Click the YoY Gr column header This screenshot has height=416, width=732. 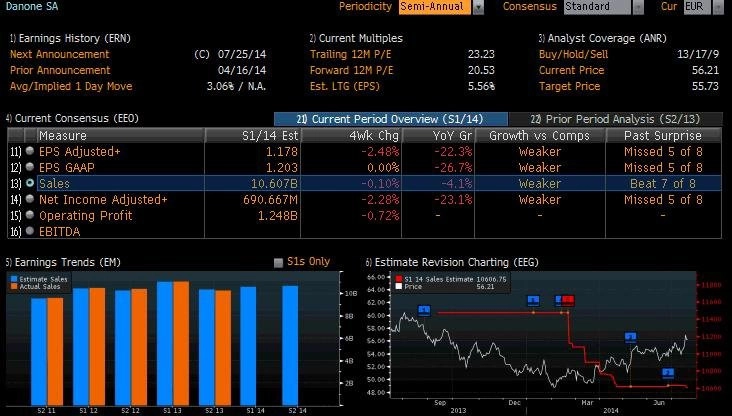[438, 135]
